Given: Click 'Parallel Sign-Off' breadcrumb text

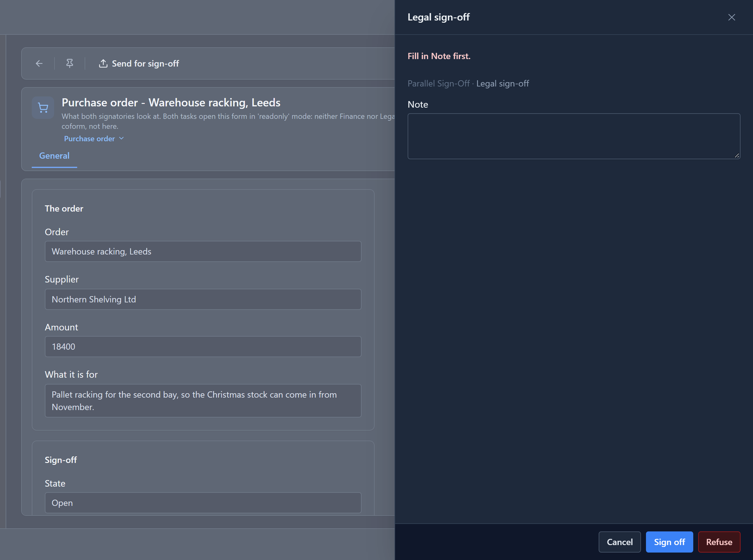Looking at the screenshot, I should 438,83.
